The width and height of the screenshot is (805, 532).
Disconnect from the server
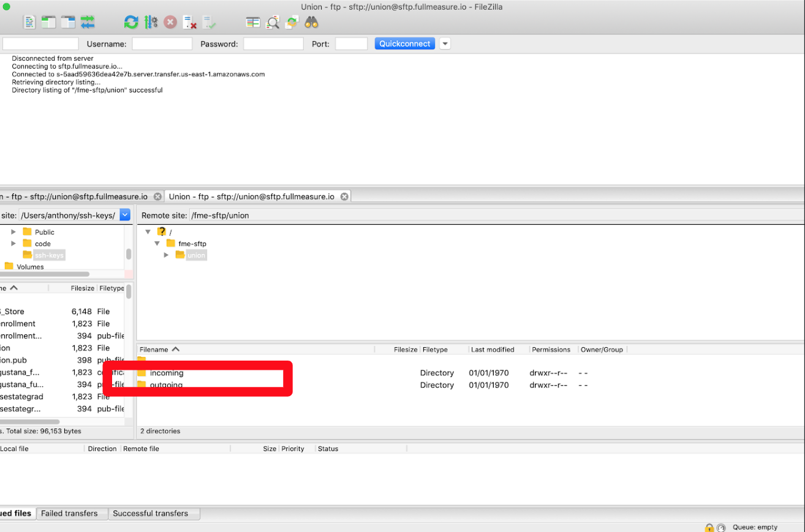(190, 21)
